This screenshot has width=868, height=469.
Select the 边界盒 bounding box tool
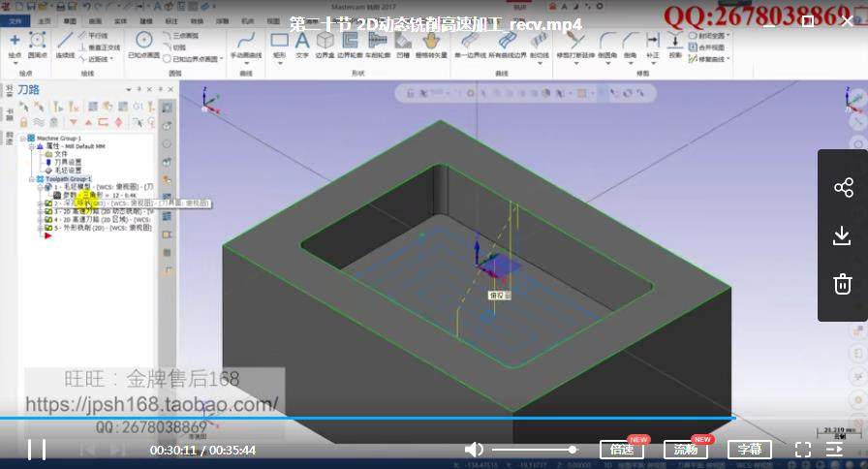[x=325, y=45]
